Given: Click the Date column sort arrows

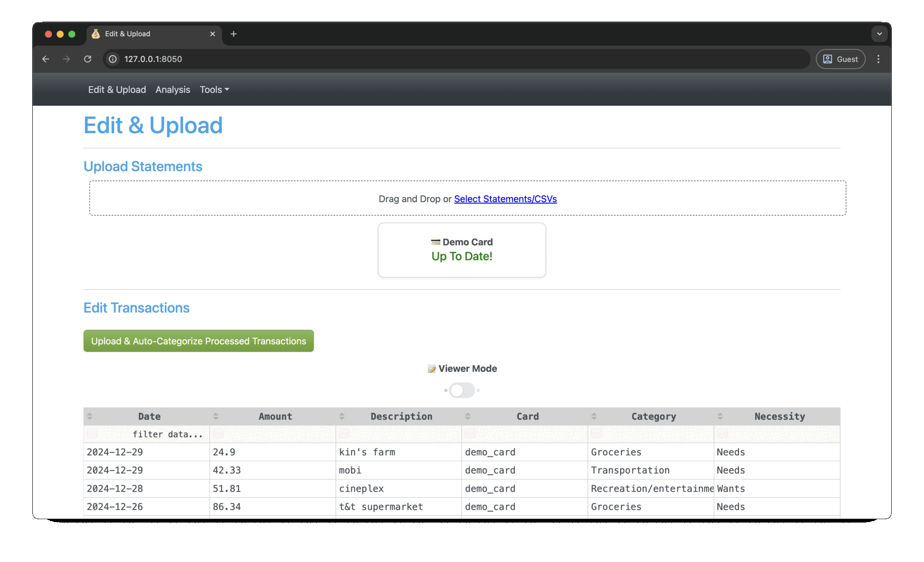Looking at the screenshot, I should pos(90,416).
